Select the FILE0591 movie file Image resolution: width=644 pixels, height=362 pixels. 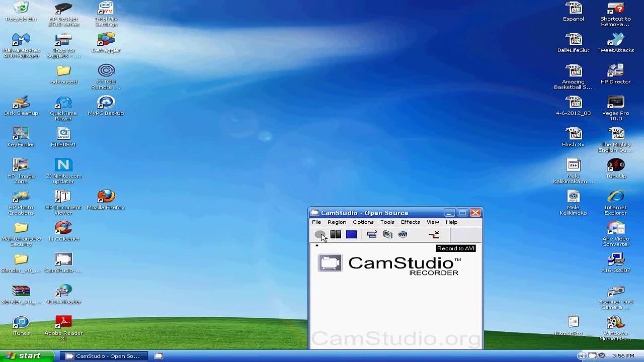tap(63, 137)
